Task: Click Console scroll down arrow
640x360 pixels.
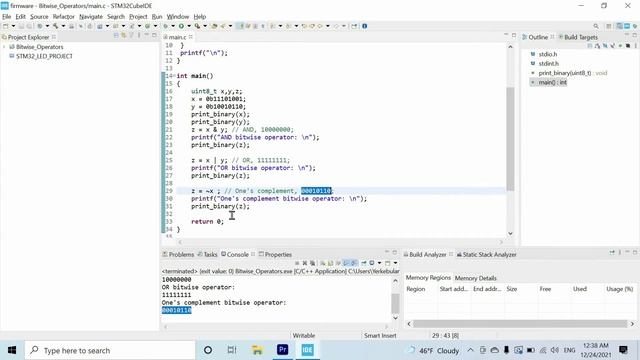Action: click(x=395, y=318)
